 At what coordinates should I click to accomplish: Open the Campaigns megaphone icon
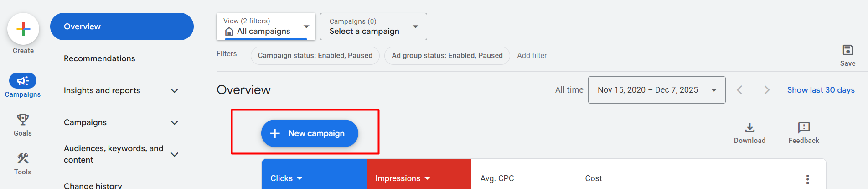[x=23, y=81]
